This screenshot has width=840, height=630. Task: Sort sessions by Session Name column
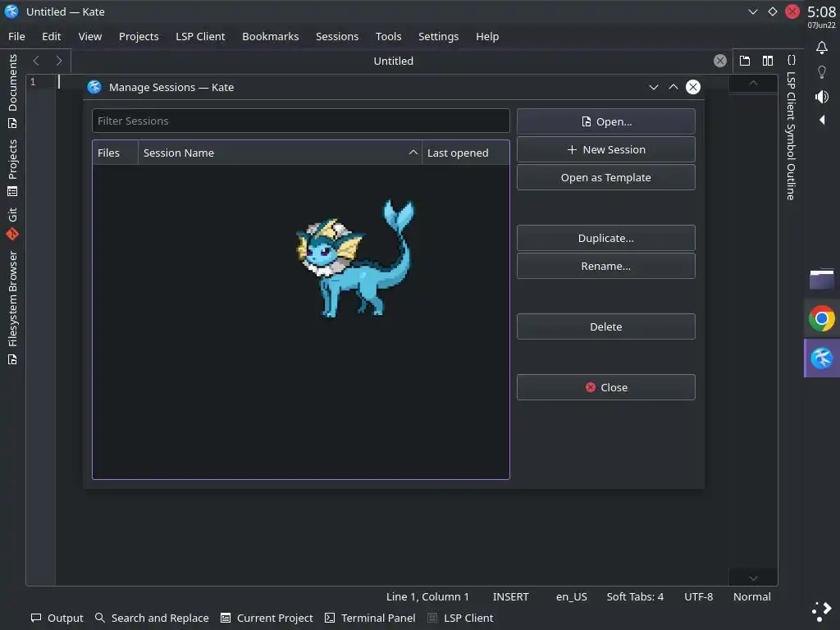pos(281,153)
